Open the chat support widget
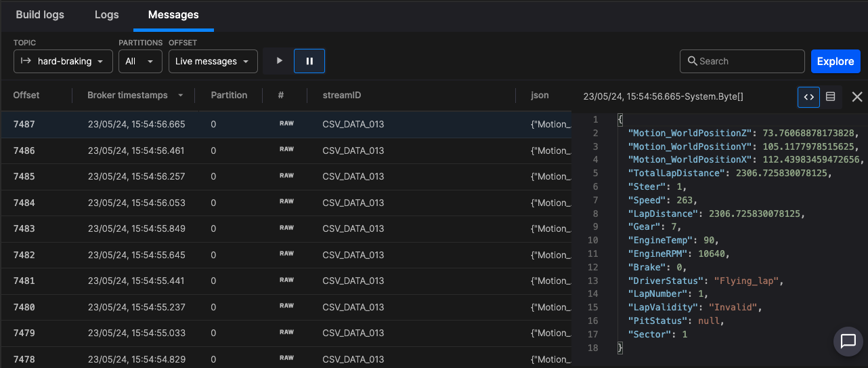The width and height of the screenshot is (868, 368). pyautogui.click(x=848, y=341)
